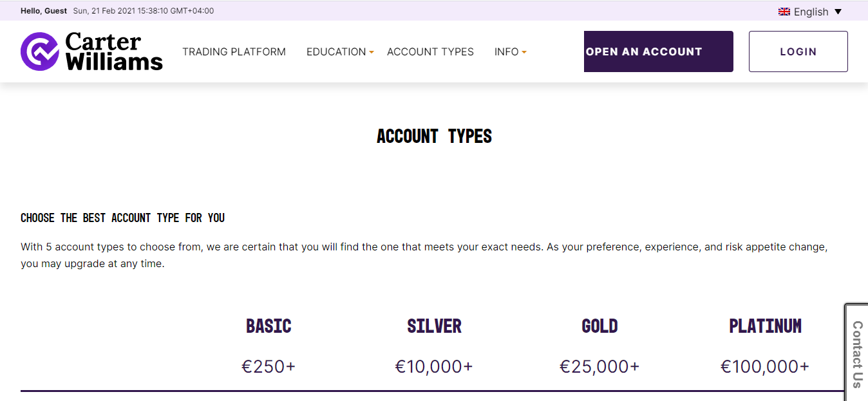
Task: Select the Silver account heading
Action: pos(434,326)
